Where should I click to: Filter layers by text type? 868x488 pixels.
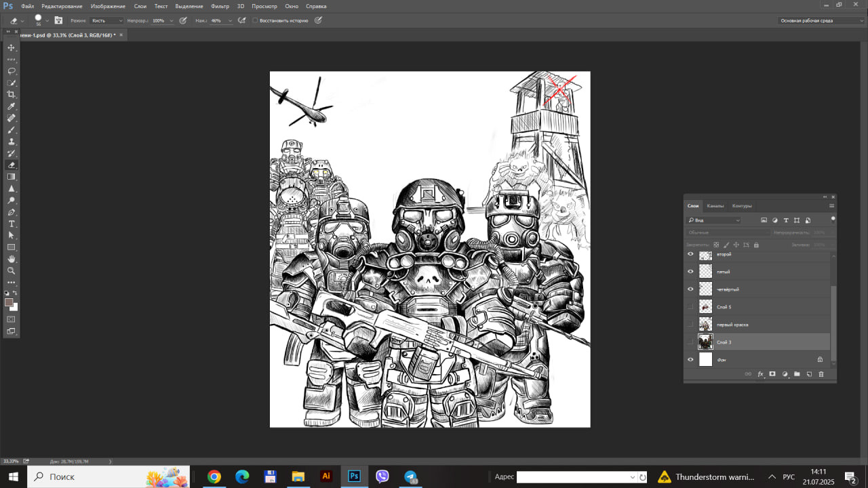[x=786, y=220]
